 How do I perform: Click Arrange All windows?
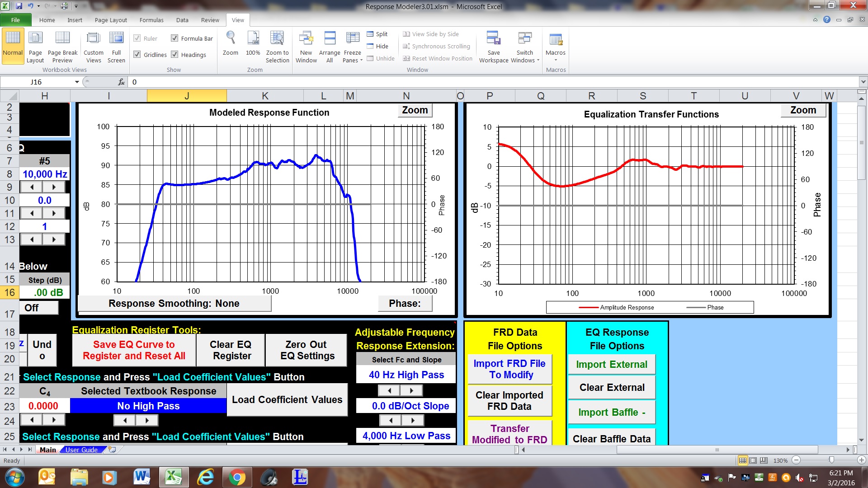pos(330,47)
